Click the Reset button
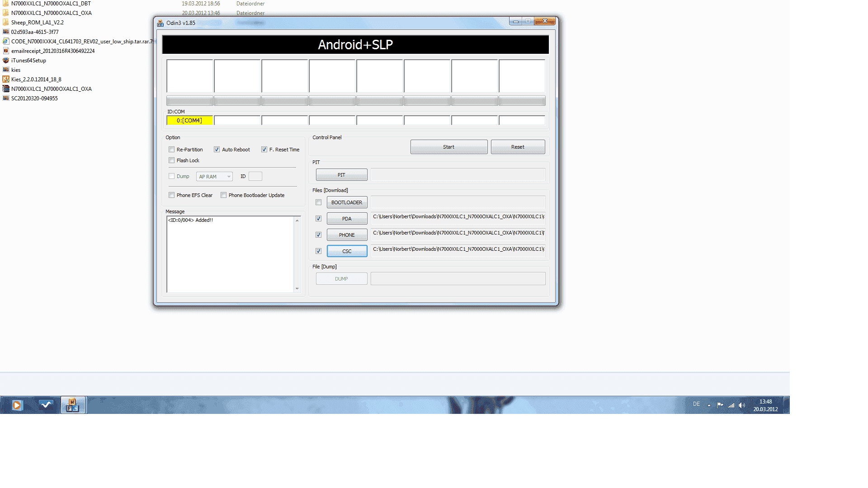868x488 pixels. point(518,147)
